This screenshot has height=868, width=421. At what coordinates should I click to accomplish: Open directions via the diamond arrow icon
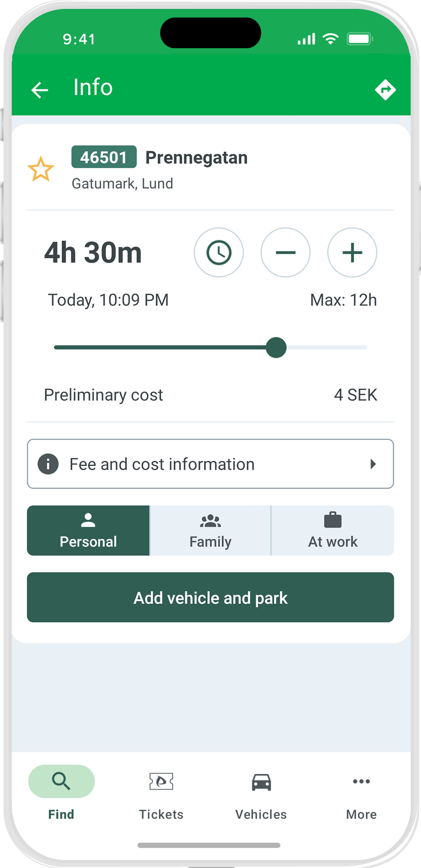385,89
